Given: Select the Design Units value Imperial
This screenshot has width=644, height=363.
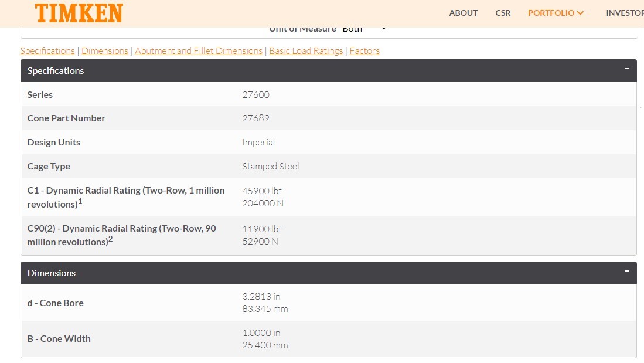Looking at the screenshot, I should (258, 143).
